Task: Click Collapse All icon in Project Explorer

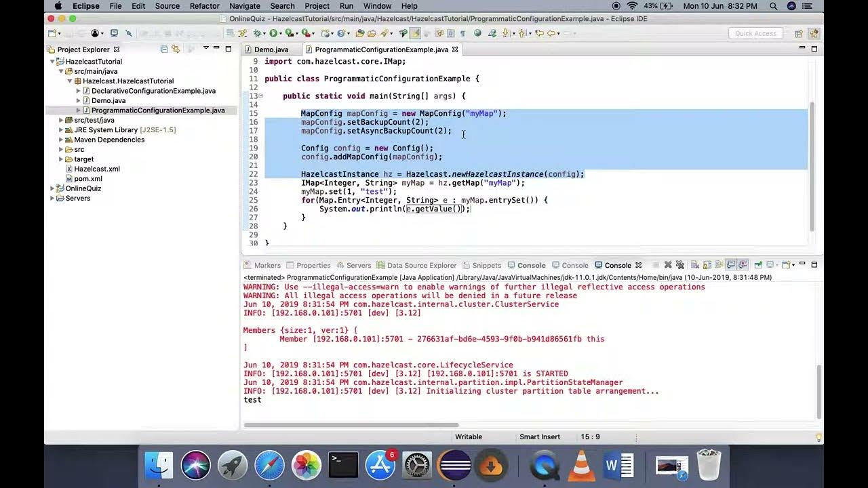Action: pos(164,49)
